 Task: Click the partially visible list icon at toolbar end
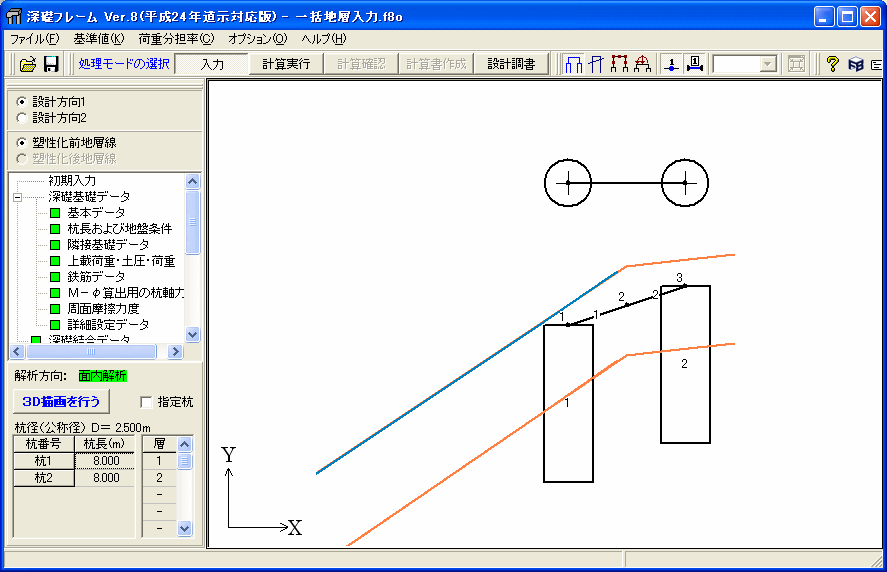pos(877,64)
